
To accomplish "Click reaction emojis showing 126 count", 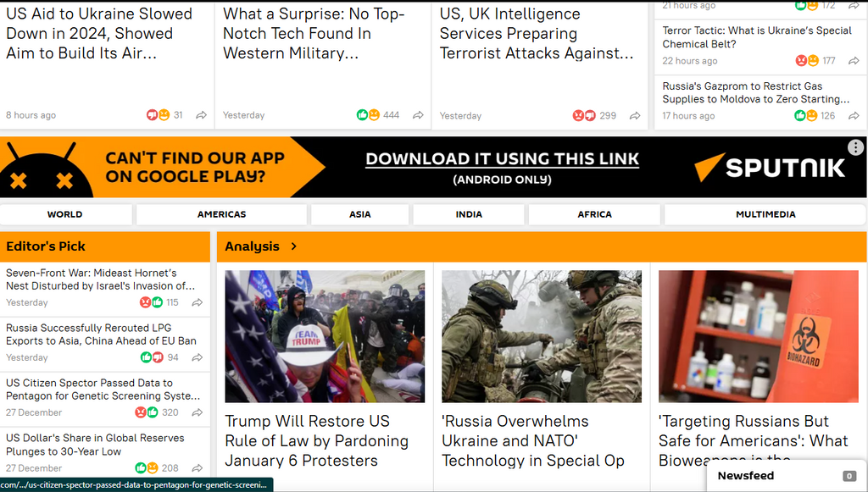I will pos(805,115).
